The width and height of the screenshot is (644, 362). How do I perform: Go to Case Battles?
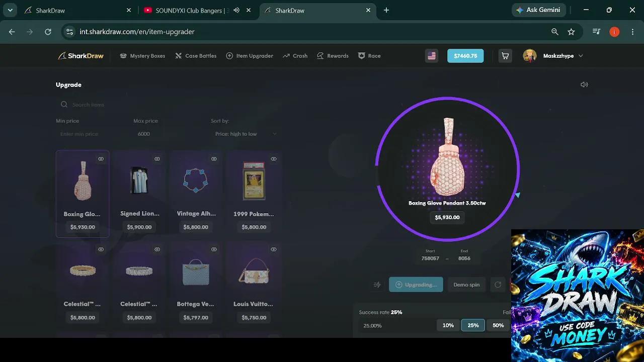point(196,56)
